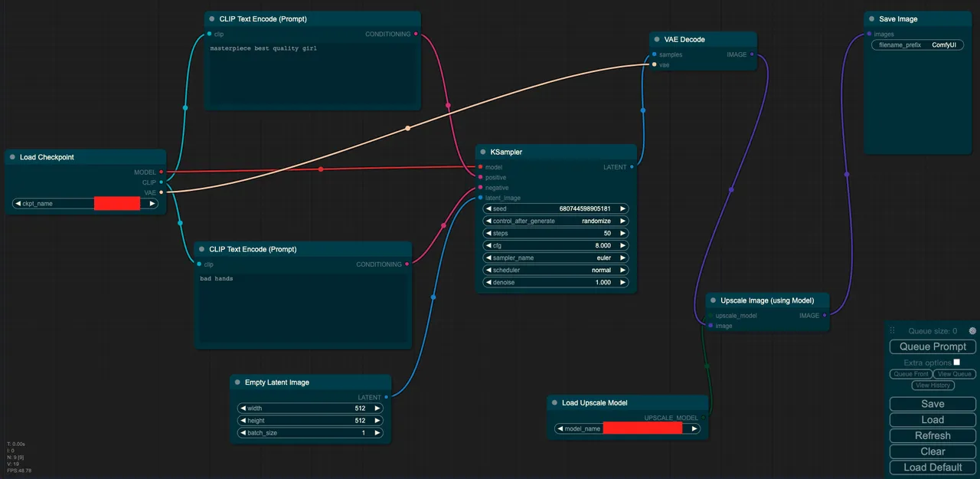Click the positive prompt text box

pyautogui.click(x=312, y=75)
